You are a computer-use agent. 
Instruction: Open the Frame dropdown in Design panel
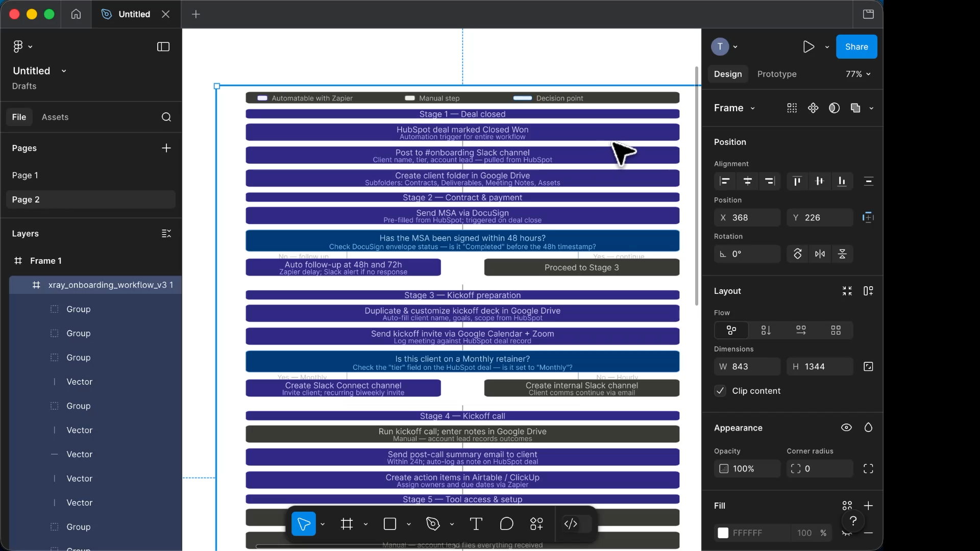pyautogui.click(x=734, y=108)
